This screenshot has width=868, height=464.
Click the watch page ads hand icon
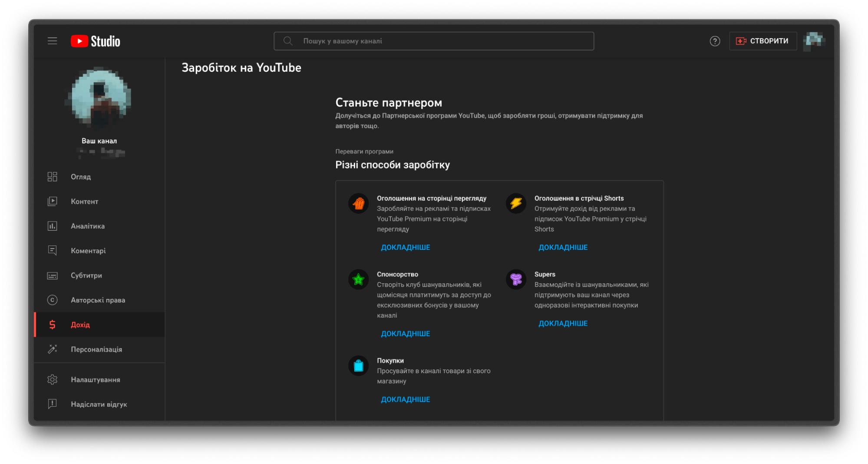(x=359, y=203)
